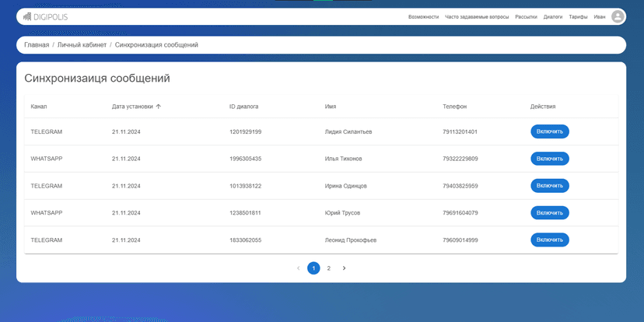Open Рассылки in the navigation
Viewport: 644px width, 322px height.
click(x=527, y=16)
